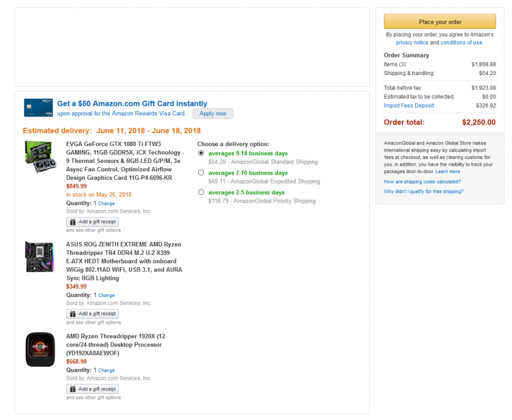Choose AmazonGlobal Priority Shipping radio option

(x=201, y=193)
